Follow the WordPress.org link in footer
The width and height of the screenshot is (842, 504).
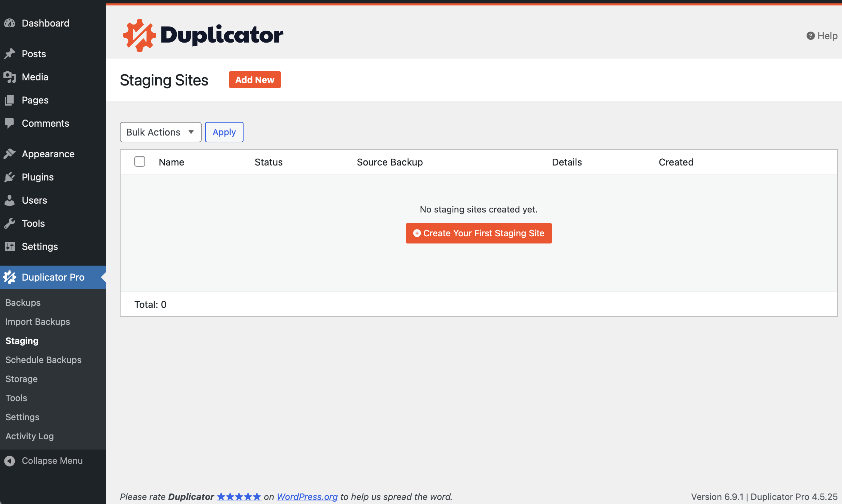coord(307,497)
